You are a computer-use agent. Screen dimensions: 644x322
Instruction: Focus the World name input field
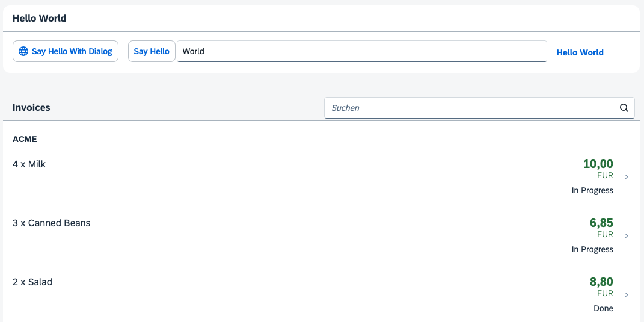pyautogui.click(x=362, y=51)
